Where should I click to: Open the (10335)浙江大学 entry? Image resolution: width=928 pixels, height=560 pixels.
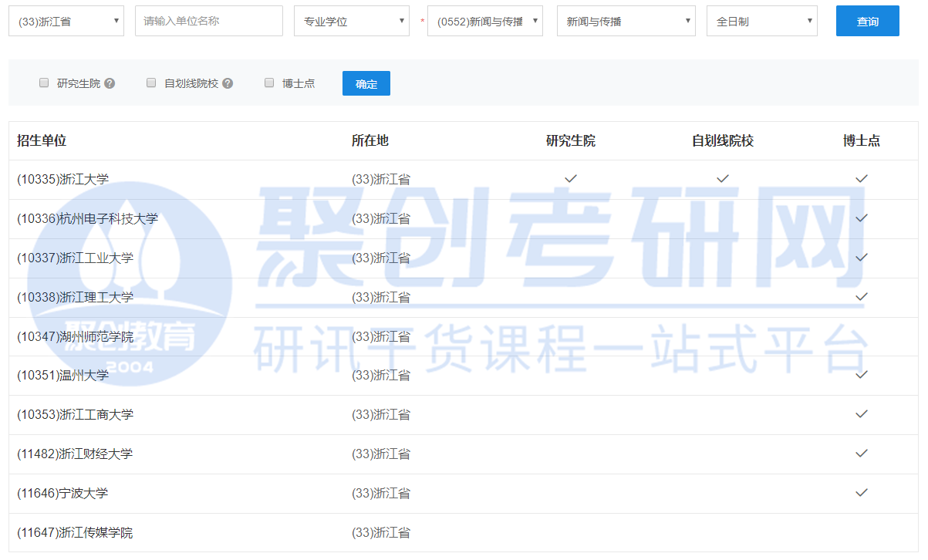63,179
